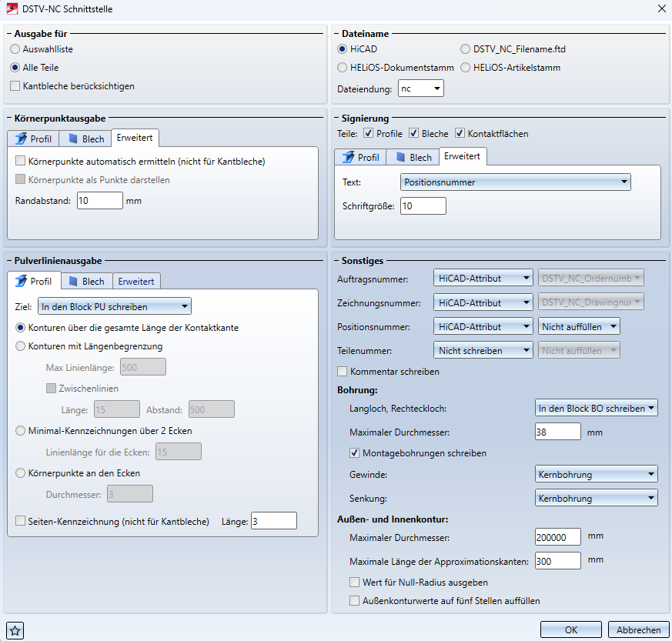Open Langloch, Rechteckloch dropdown

click(596, 409)
